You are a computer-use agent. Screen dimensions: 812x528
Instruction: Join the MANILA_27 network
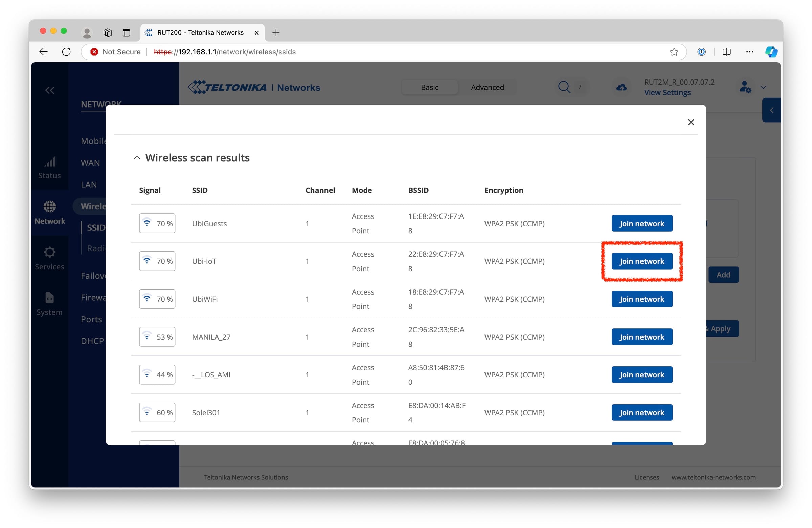click(x=641, y=337)
